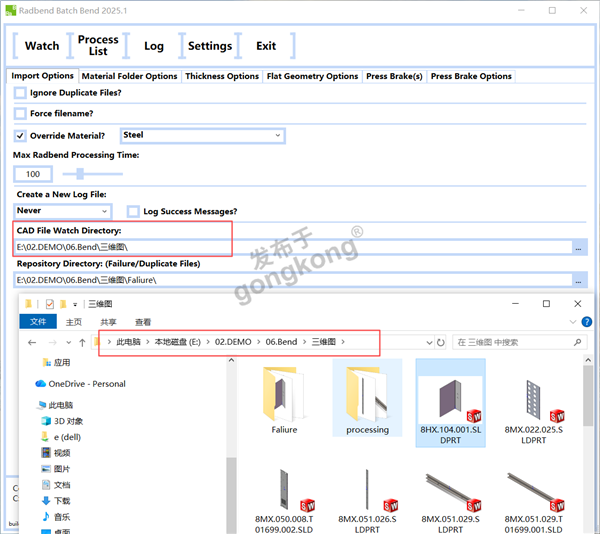Open the Steel material dropdown
The width and height of the screenshot is (600, 534).
tap(202, 135)
